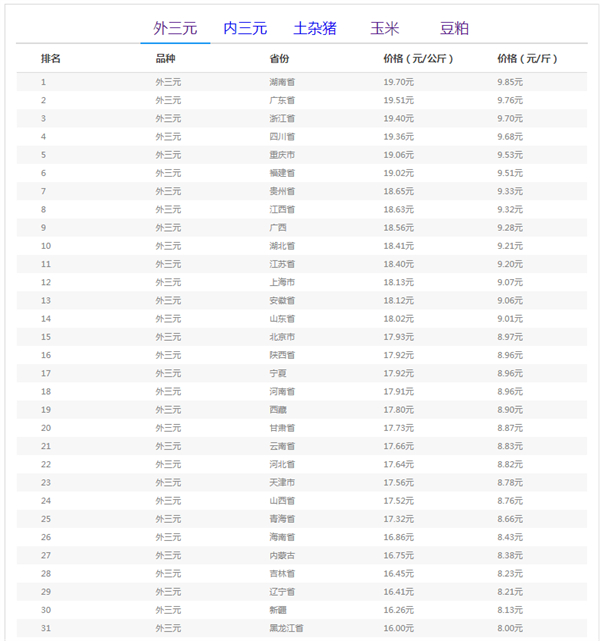
Task: Click the 吉林省 cell
Action: point(282,574)
